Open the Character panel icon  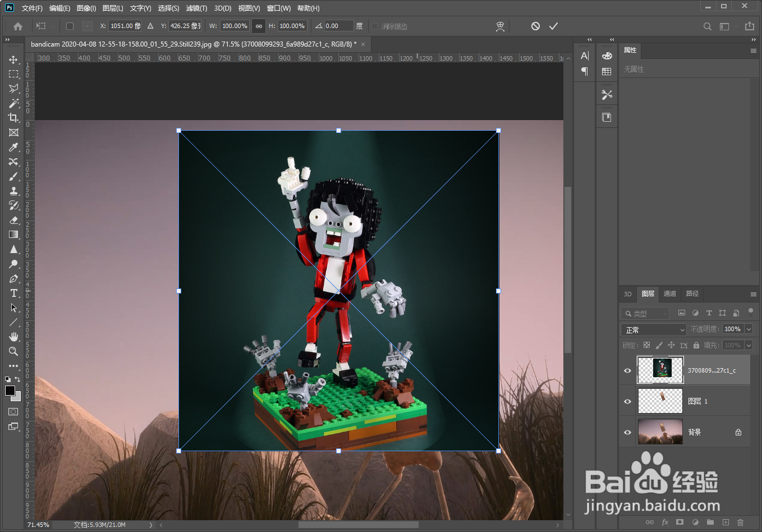(x=585, y=56)
